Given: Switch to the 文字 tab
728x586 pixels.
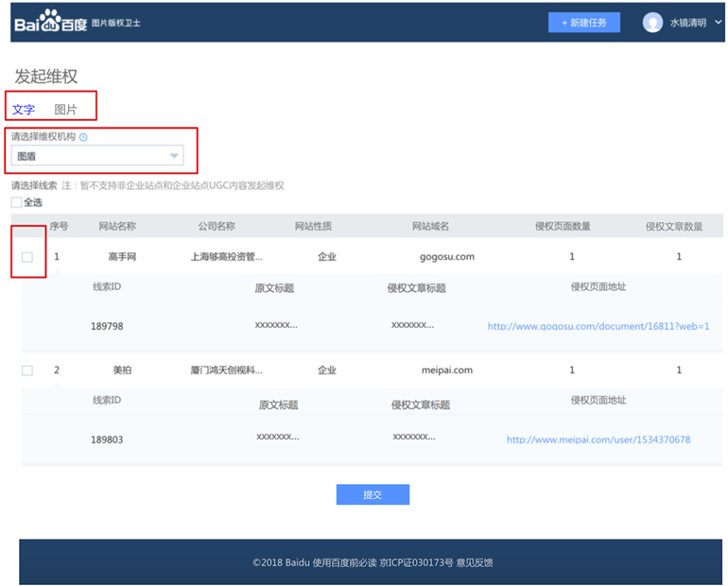Looking at the screenshot, I should (24, 110).
